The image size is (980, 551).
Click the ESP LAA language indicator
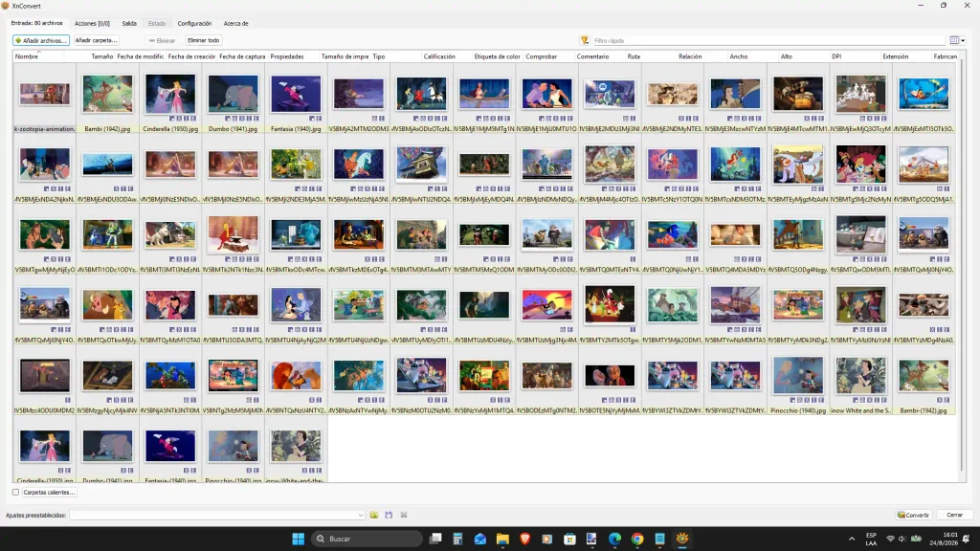[x=871, y=539]
